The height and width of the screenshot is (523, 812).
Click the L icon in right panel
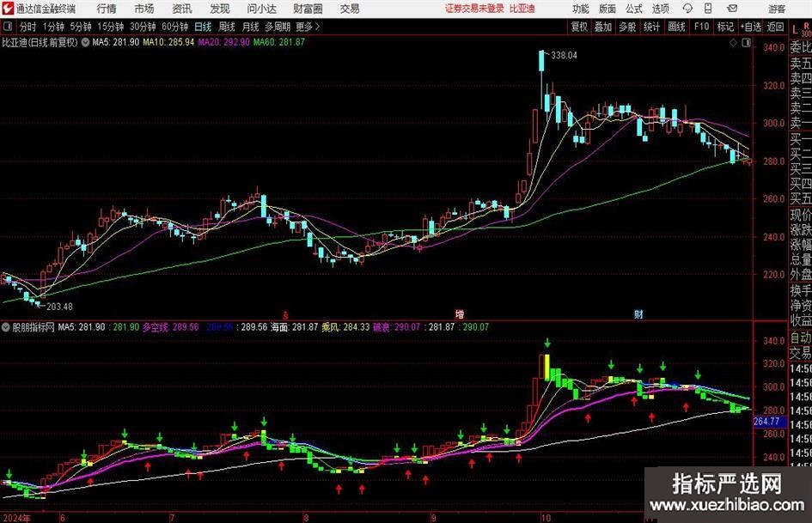(795, 30)
